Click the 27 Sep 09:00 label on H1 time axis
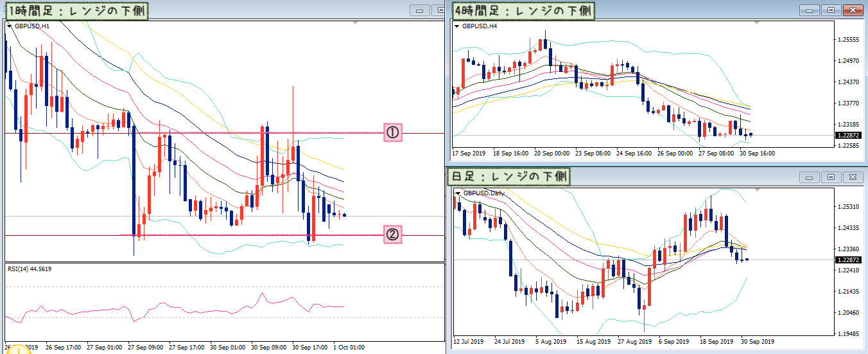 pos(144,348)
